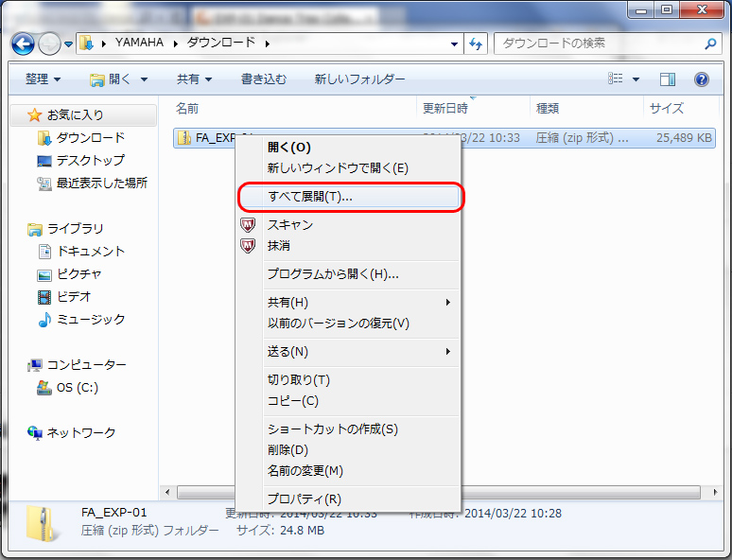Select ネットワーク in the navigation pane
Image resolution: width=732 pixels, height=560 pixels.
(80, 433)
